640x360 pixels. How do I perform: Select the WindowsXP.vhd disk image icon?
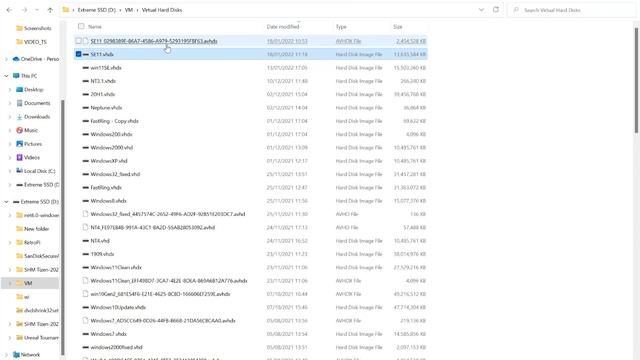(85, 161)
